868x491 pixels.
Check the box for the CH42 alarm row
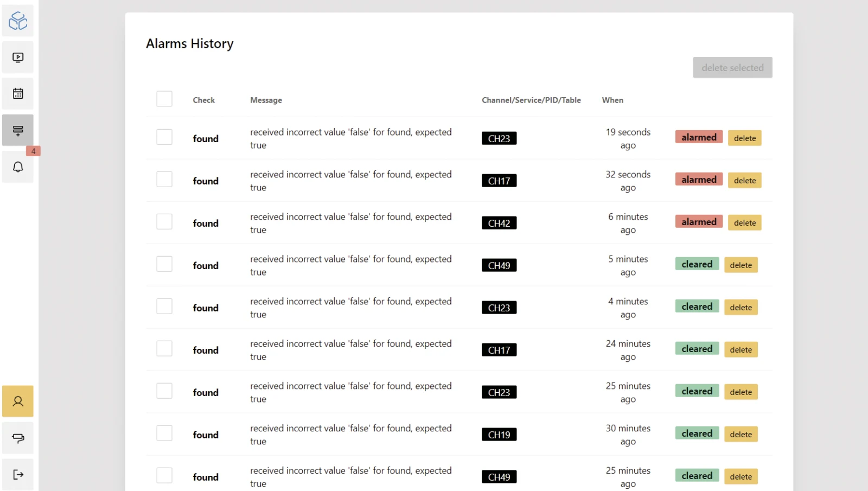point(164,221)
